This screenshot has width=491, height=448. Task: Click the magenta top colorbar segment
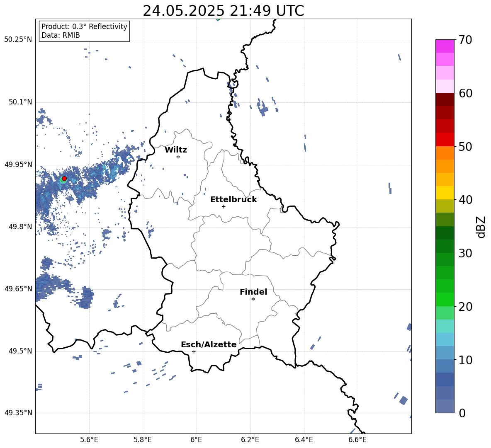pos(445,46)
